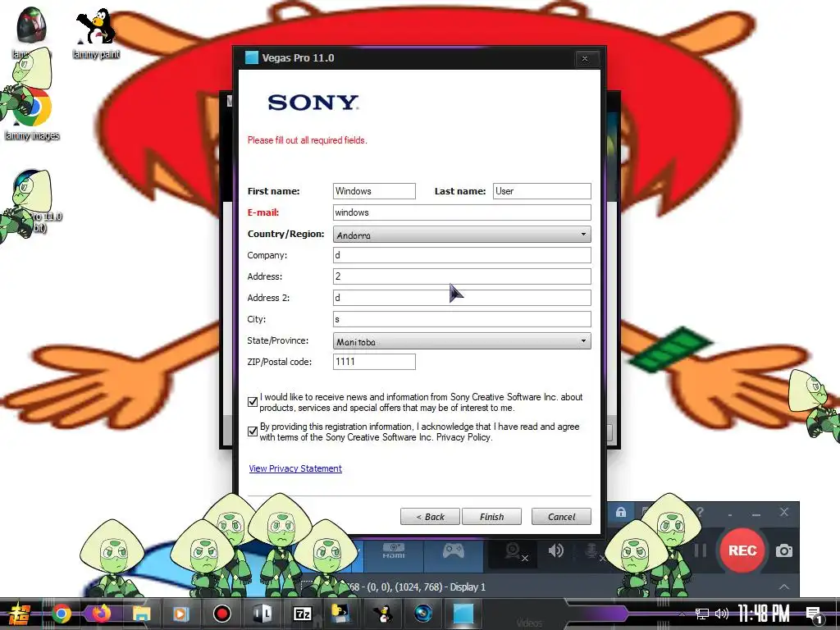The width and height of the screenshot is (840, 630).
Task: Focus the Last name input field
Action: coord(541,191)
